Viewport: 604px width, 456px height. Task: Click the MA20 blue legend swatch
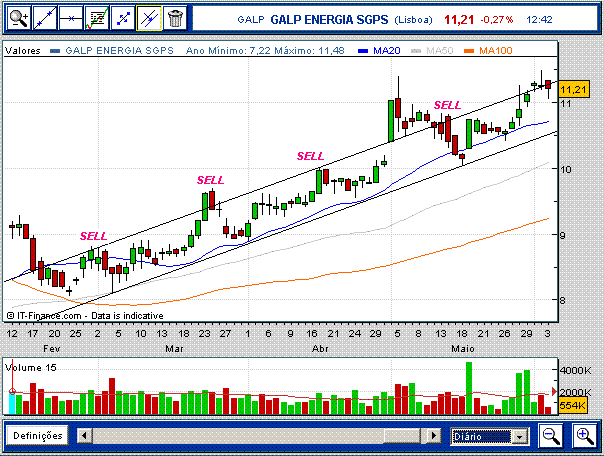364,51
